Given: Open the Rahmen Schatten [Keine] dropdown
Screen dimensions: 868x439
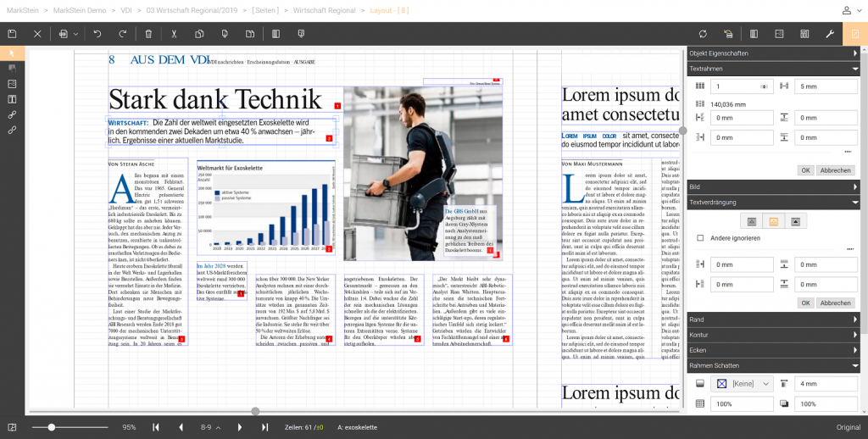Looking at the screenshot, I should 743,384.
